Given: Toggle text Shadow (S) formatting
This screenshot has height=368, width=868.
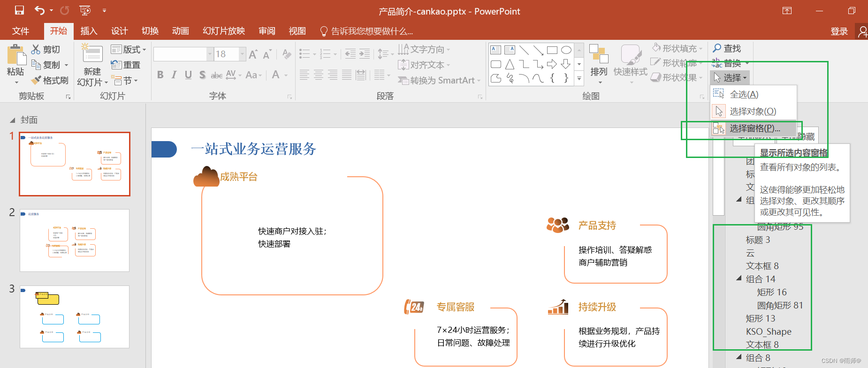Looking at the screenshot, I should pyautogui.click(x=202, y=75).
